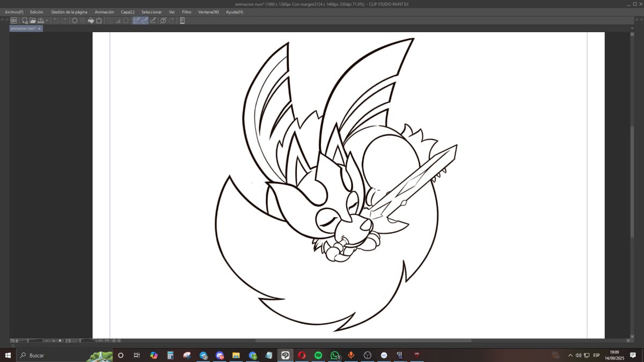Open OBS Studio from the taskbar

[368, 355]
